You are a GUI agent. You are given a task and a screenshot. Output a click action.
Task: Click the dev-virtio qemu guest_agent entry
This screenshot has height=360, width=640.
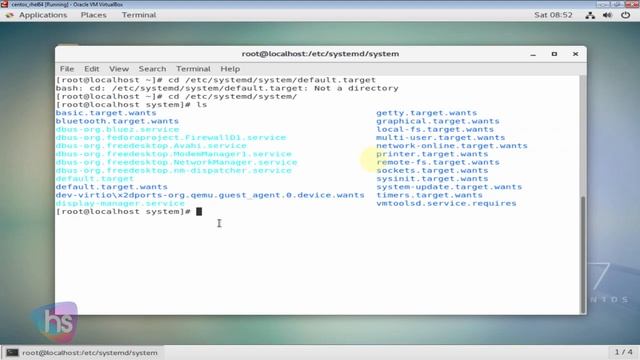pos(210,195)
